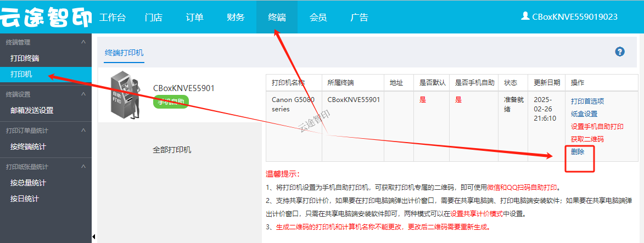Collapse the 打印订单量统计 section chevron
The width and height of the screenshot is (644, 243).
(83, 131)
